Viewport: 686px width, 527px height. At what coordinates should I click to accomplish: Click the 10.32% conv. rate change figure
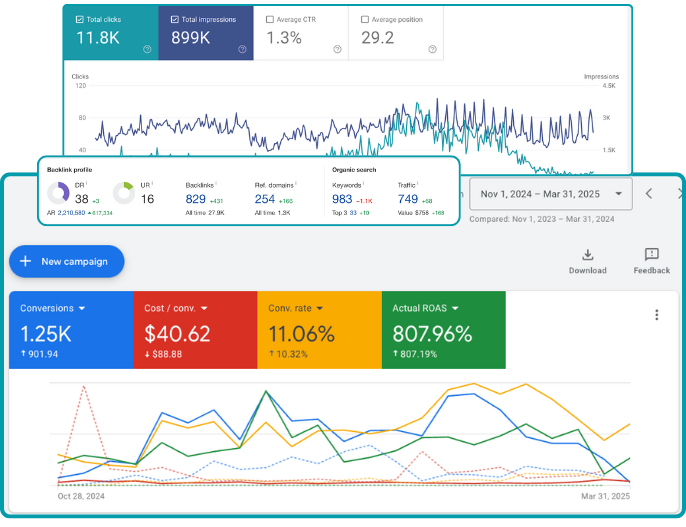[x=292, y=354]
